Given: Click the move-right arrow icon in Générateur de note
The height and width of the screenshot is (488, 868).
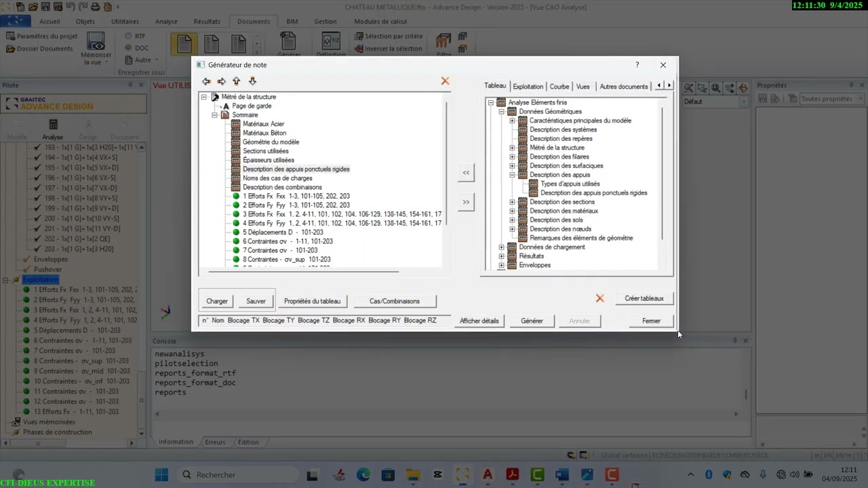Looking at the screenshot, I should [221, 81].
